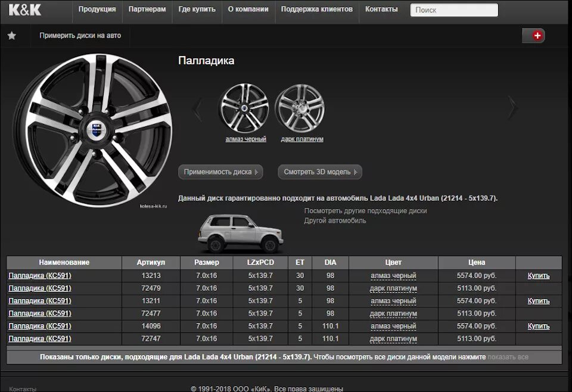
Task: Open the Продукция menu
Action: click(x=97, y=10)
